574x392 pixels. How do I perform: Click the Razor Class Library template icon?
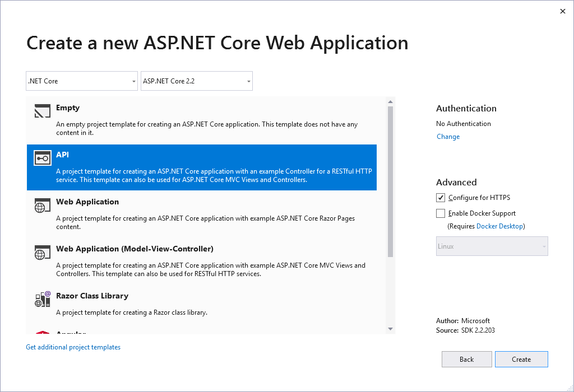click(x=42, y=300)
